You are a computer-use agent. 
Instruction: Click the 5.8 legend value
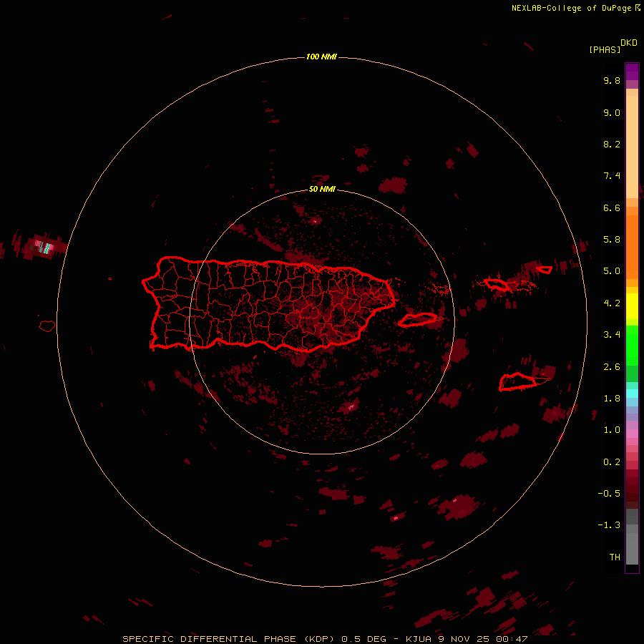[612, 240]
